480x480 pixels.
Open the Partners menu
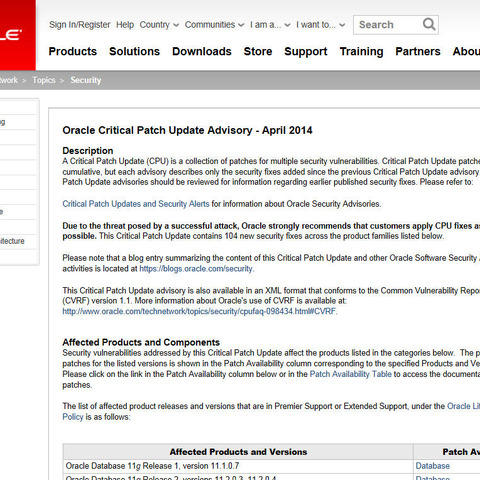(418, 51)
